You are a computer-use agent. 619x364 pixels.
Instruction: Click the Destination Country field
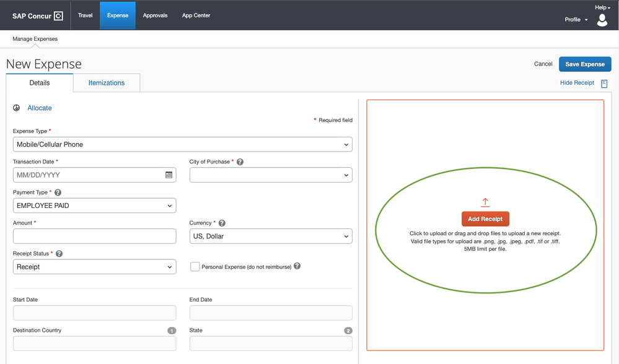(94, 344)
